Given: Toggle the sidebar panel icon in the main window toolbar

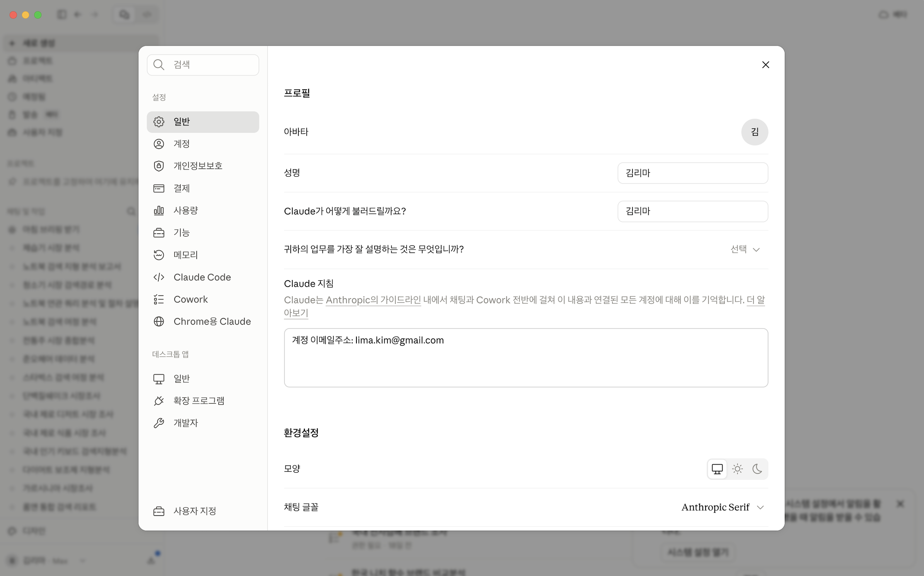Looking at the screenshot, I should [62, 15].
